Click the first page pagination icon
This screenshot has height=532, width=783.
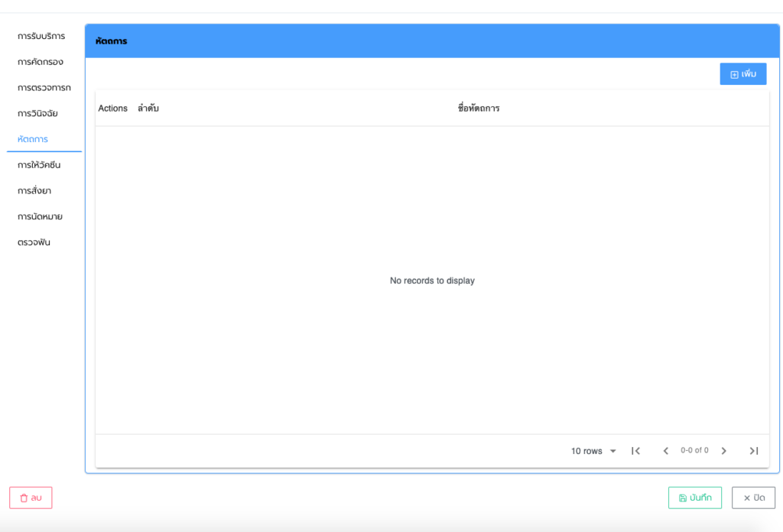635,451
